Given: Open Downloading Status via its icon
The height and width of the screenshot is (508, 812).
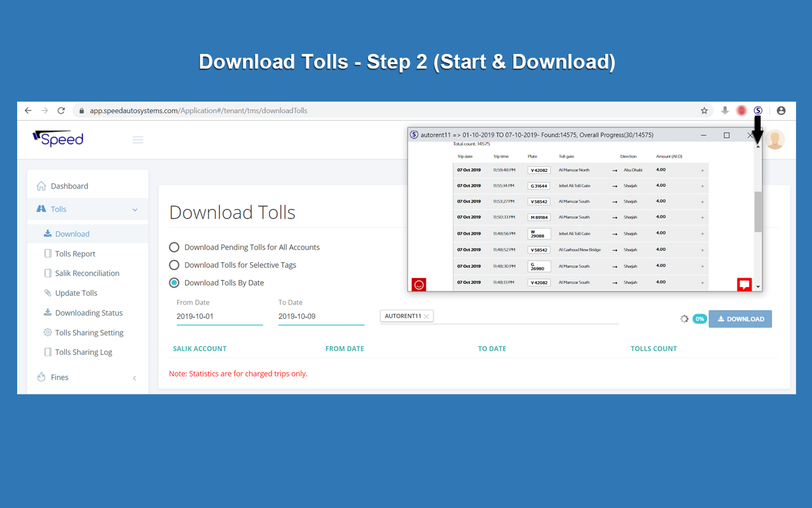Looking at the screenshot, I should pos(48,312).
